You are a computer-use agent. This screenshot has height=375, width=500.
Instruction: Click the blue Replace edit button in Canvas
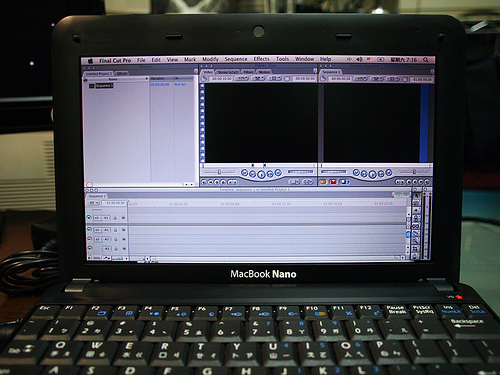coord(344,182)
